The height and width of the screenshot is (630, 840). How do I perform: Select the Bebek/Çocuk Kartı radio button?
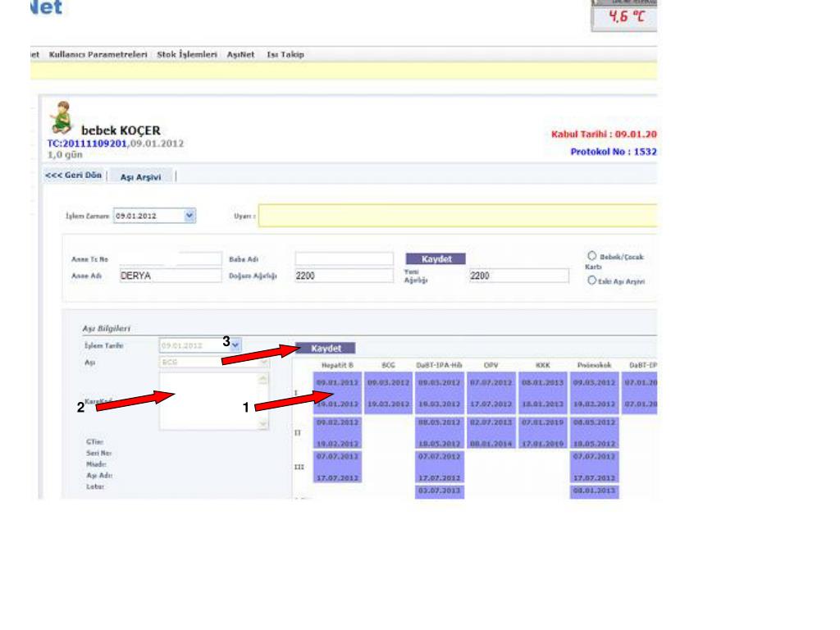tap(591, 256)
